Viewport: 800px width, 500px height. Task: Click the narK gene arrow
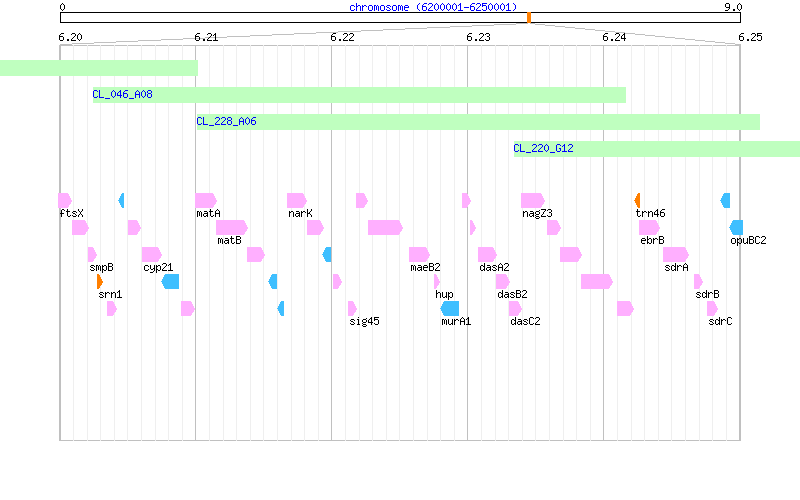pos(297,201)
